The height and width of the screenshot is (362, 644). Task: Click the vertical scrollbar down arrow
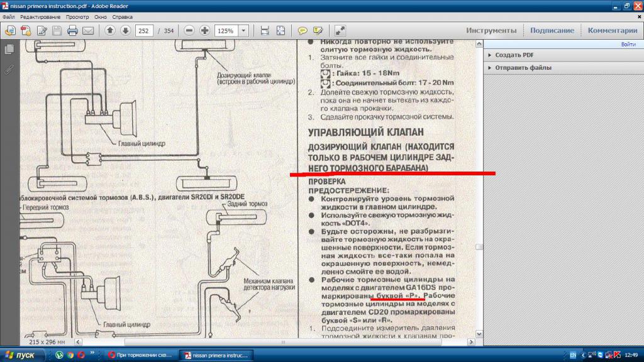point(479,334)
